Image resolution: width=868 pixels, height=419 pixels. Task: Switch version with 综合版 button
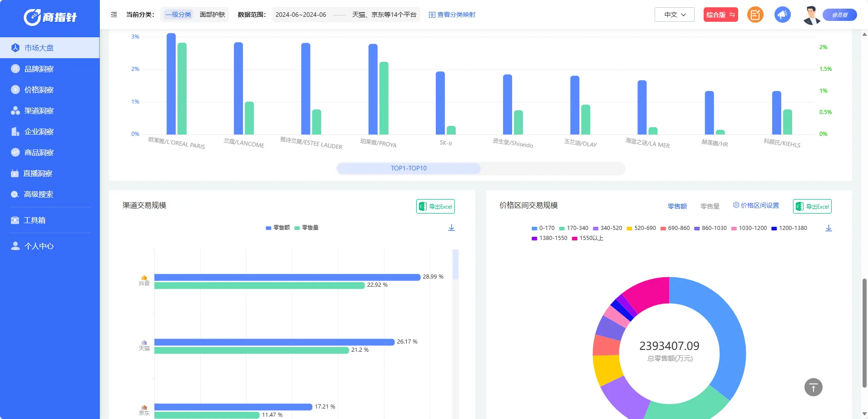[x=720, y=15]
